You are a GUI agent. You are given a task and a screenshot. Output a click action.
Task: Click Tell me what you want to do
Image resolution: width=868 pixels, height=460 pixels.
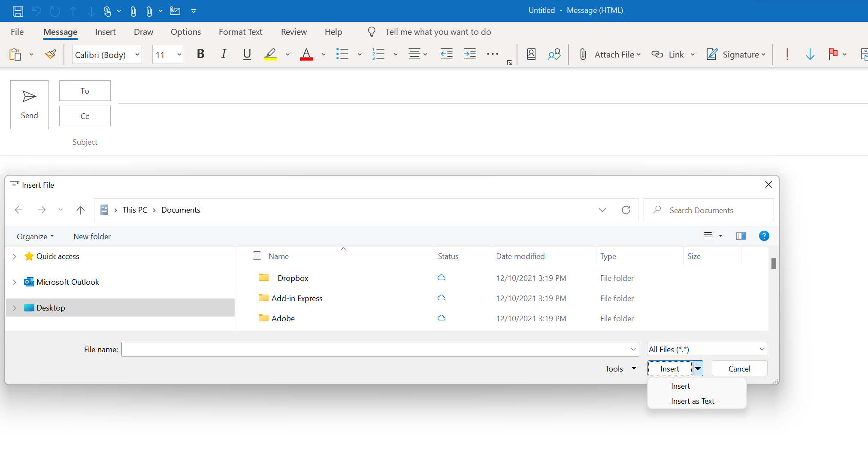coord(438,32)
